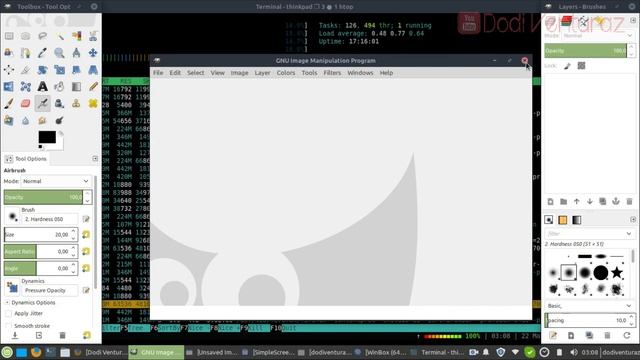640x360 pixels.
Task: Select the Flip tool
Action: [9, 87]
